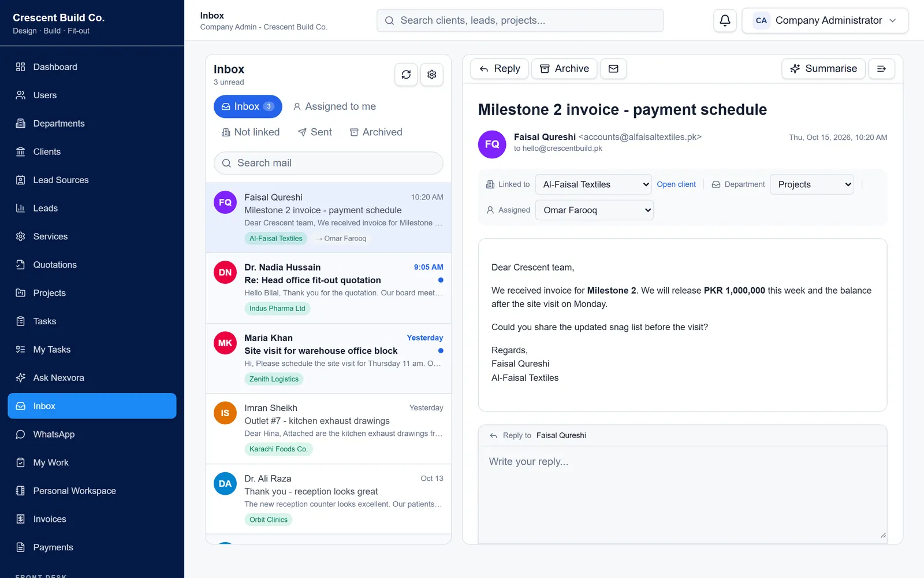The width and height of the screenshot is (924, 578).
Task: Open Dashboard from the sidebar
Action: pos(92,67)
